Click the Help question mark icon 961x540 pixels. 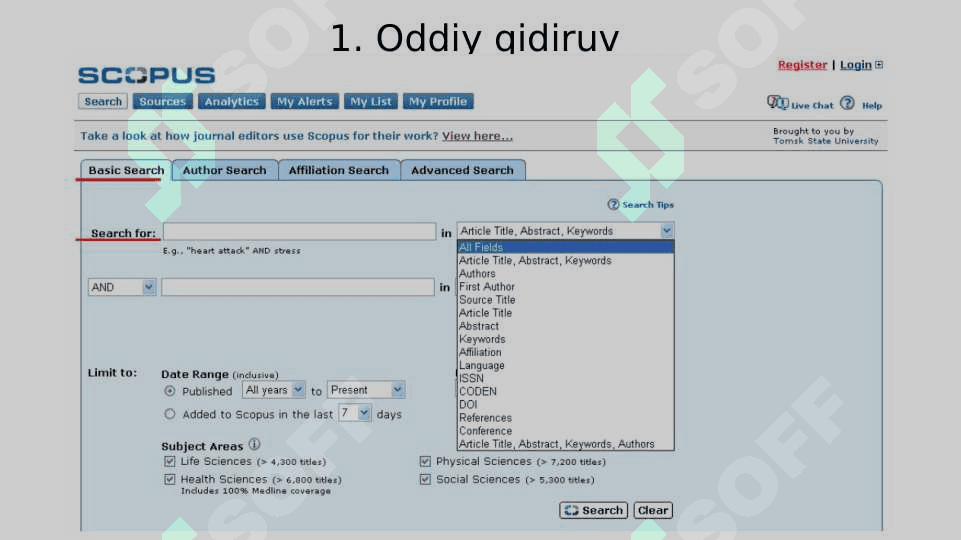tap(847, 103)
